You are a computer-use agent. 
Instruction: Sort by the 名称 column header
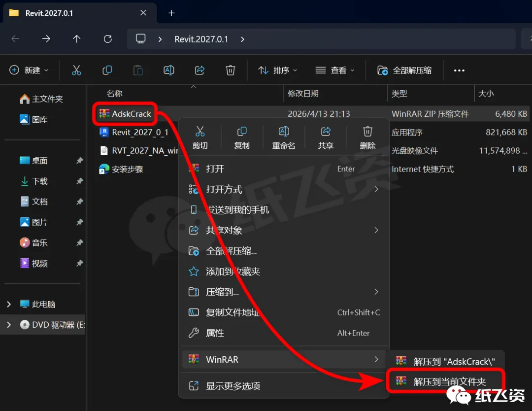pos(115,94)
